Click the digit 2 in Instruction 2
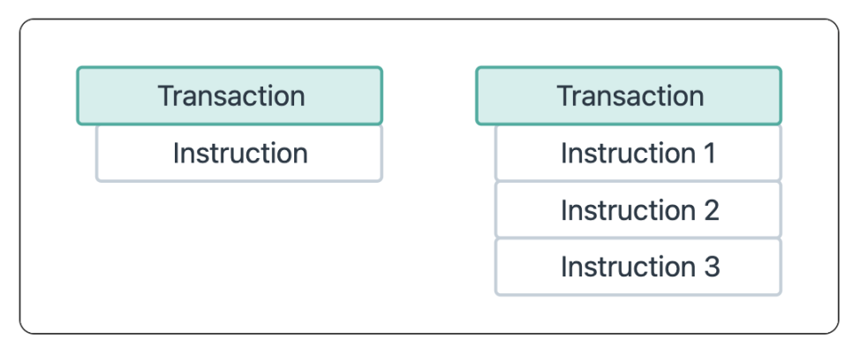868x348 pixels. pyautogui.click(x=711, y=210)
